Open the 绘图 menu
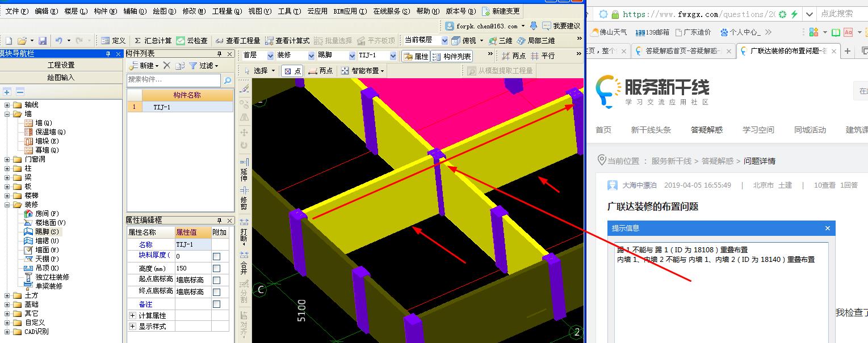 (164, 11)
